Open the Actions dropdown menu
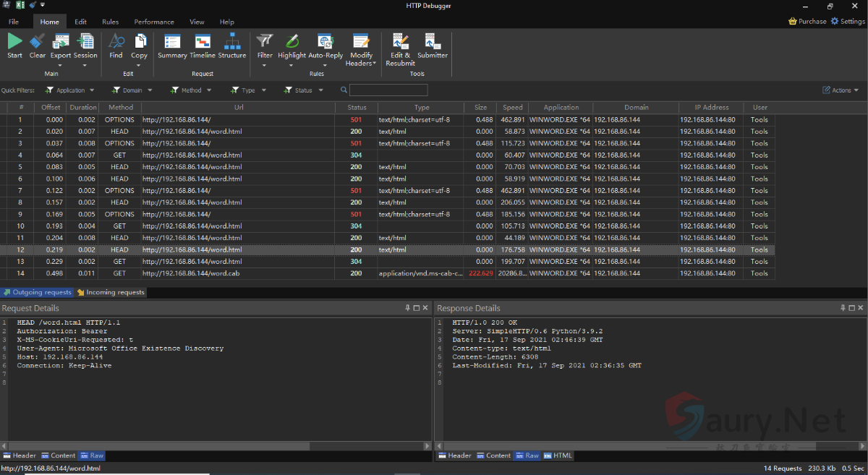The image size is (868, 475). click(841, 90)
